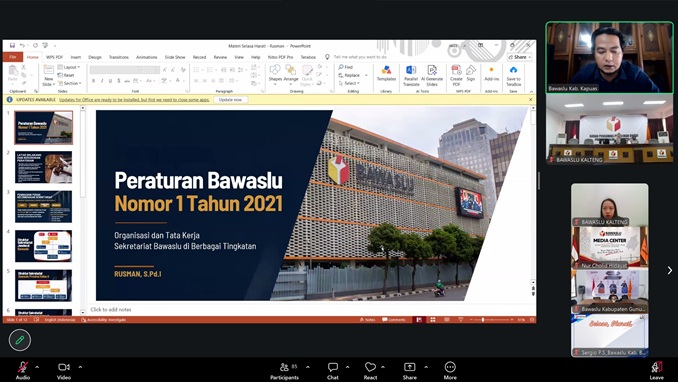Screen dimensions: 678x382
Task: Open the React emoji menu
Action: point(370,370)
